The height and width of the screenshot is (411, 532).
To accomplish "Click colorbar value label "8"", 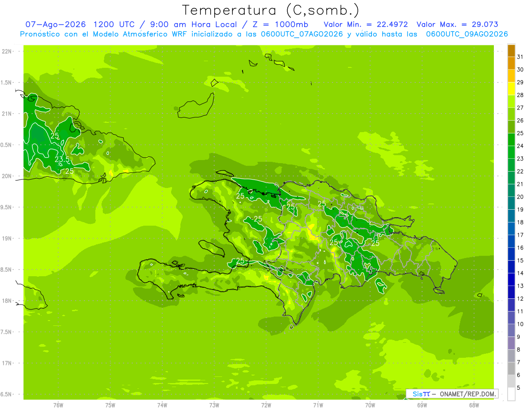I will tap(519, 350).
